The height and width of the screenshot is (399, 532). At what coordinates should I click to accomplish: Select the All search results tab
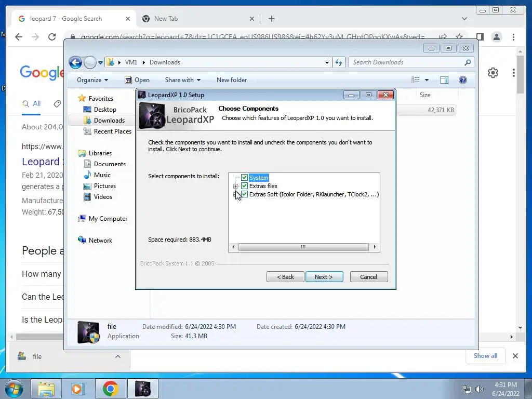(x=32, y=104)
